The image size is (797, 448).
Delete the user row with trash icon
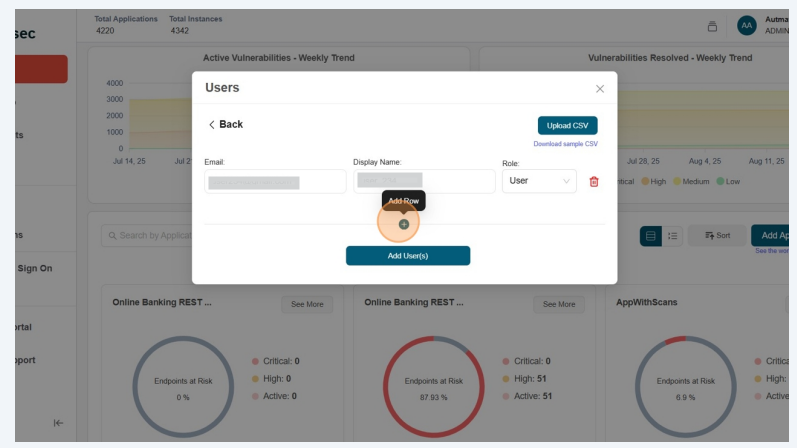594,182
